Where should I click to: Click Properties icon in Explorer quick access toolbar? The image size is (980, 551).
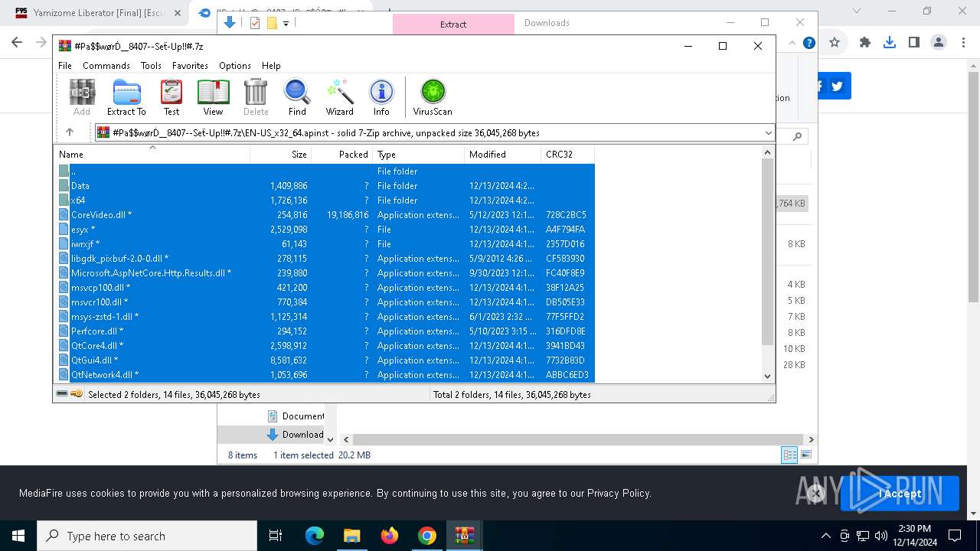pyautogui.click(x=255, y=23)
